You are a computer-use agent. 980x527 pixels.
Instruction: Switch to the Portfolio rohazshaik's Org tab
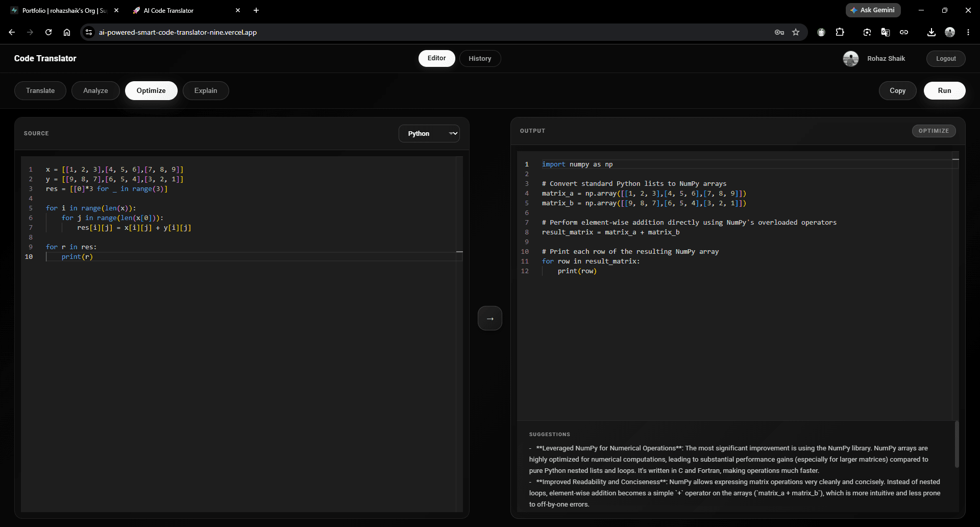[x=64, y=10]
